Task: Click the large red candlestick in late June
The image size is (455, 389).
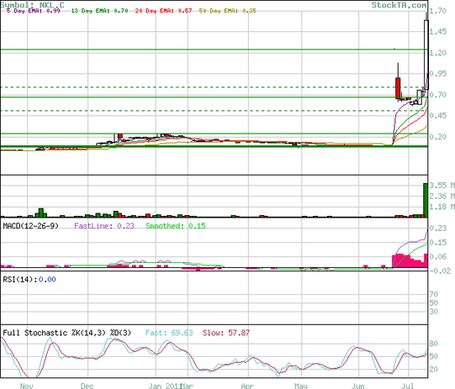Action: 398,88
